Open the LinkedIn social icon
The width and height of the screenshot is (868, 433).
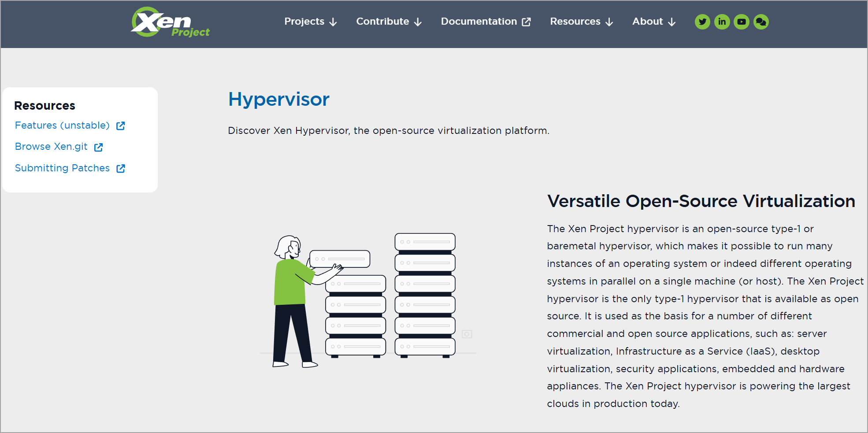722,22
